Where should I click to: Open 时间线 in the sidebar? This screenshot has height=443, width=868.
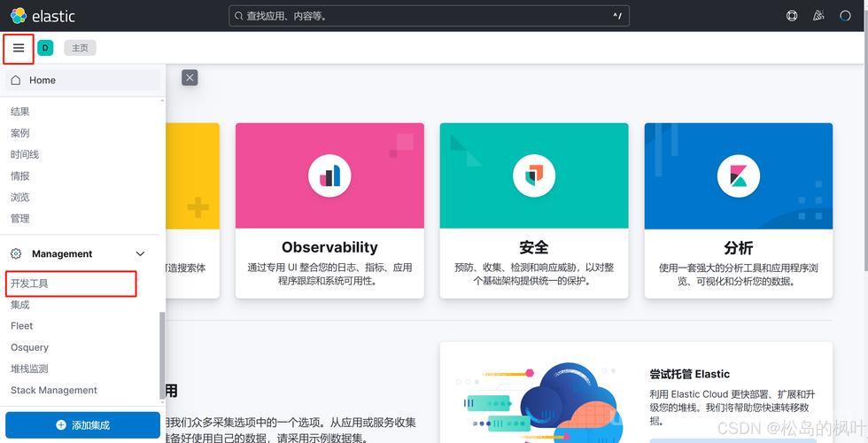coord(25,154)
